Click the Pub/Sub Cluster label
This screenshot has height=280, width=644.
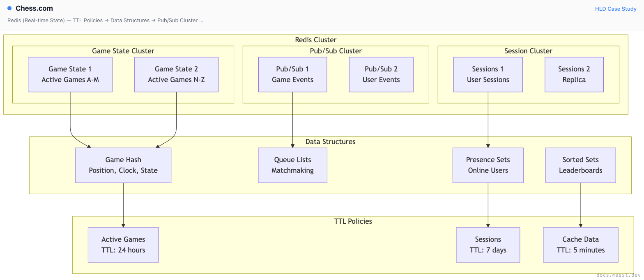336,51
